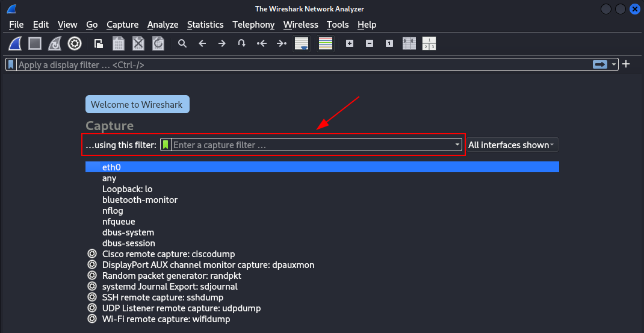The image size is (644, 333).
Task: Open the Go menu
Action: (92, 25)
